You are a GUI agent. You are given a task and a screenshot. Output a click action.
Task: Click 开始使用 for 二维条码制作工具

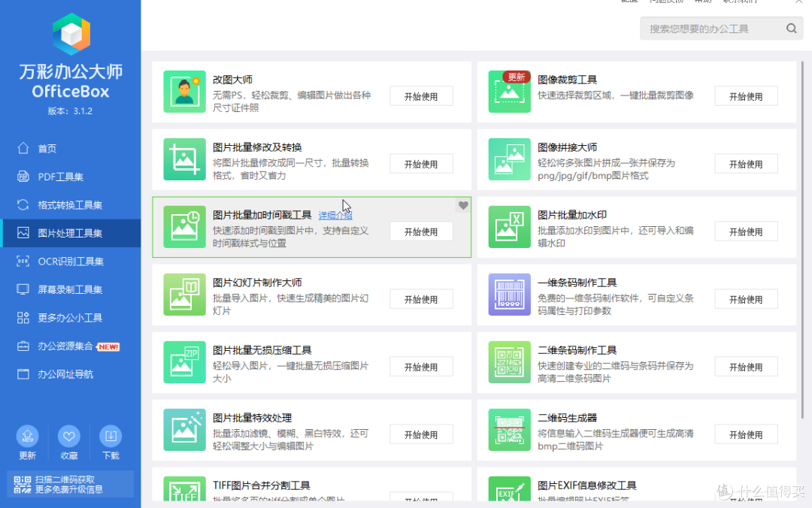[x=746, y=367]
